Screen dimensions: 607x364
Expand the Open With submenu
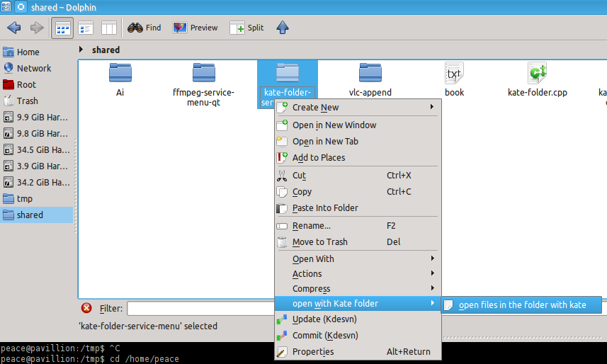[358, 258]
